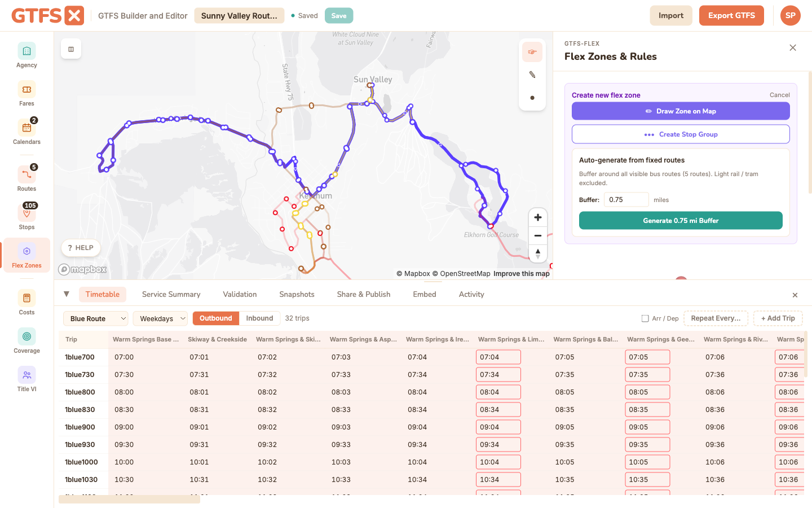Click the Import button
Image resolution: width=812 pixels, height=508 pixels.
click(671, 15)
